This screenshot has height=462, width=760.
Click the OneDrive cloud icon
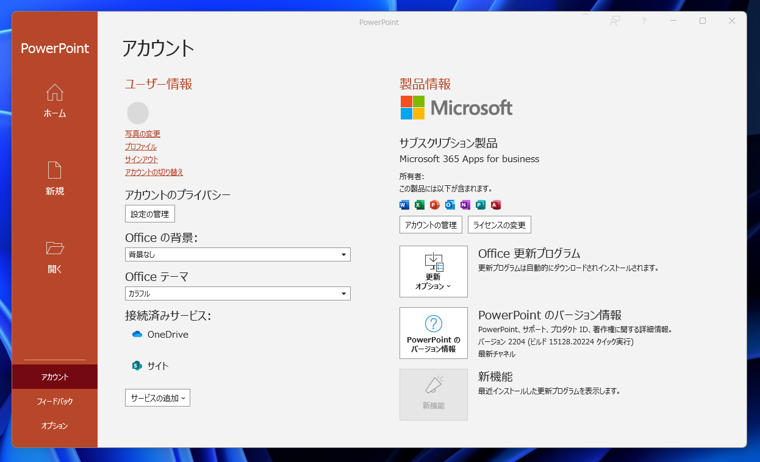coord(137,334)
